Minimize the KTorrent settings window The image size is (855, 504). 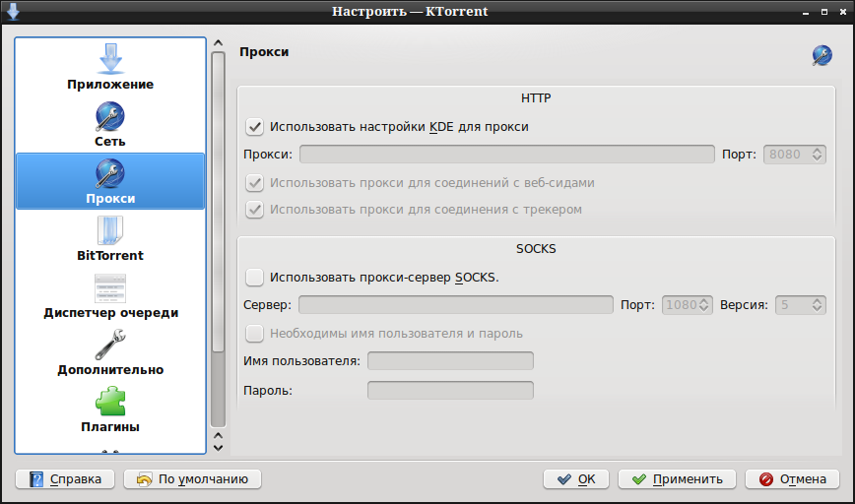coord(806,12)
